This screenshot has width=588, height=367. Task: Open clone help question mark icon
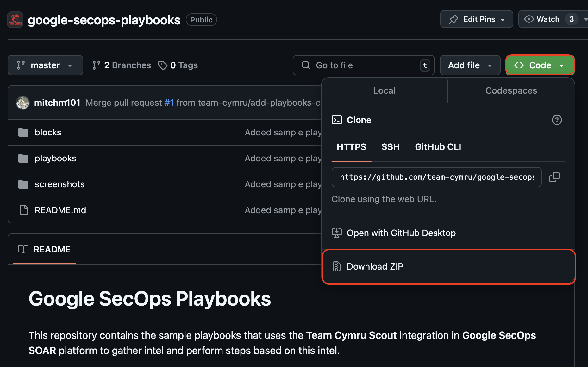point(557,120)
